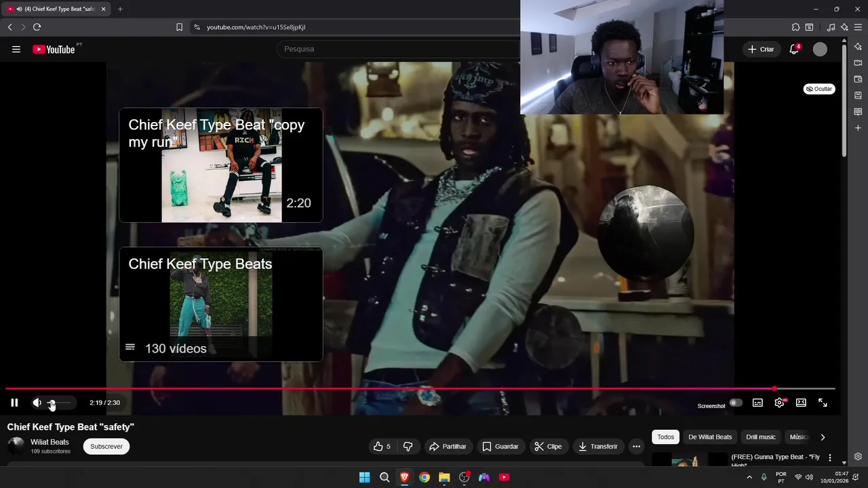Click the Ocultar button to hide end cards
Viewport: 868px width, 488px height.
(x=819, y=89)
